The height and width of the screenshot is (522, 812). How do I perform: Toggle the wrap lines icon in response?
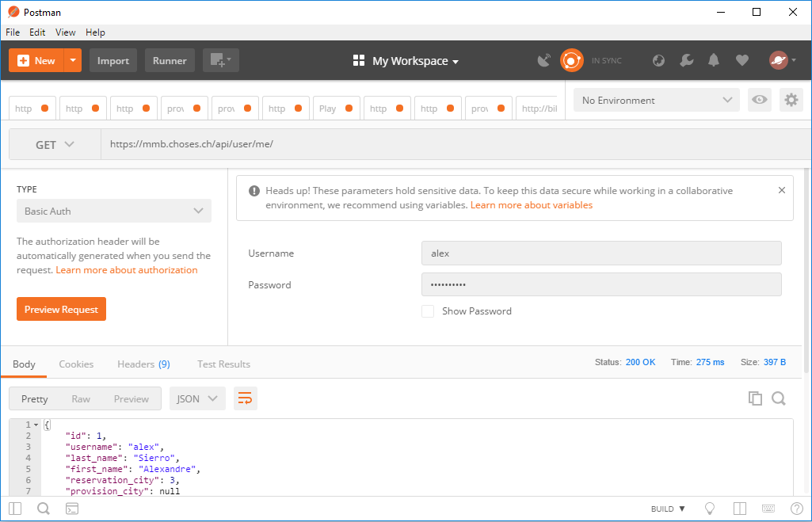(245, 398)
